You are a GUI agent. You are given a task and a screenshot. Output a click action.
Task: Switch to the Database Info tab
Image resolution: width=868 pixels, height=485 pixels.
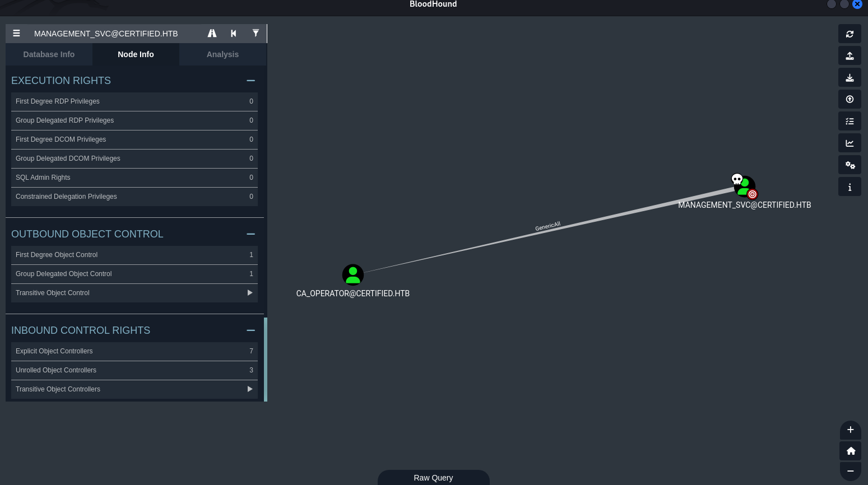pyautogui.click(x=49, y=54)
